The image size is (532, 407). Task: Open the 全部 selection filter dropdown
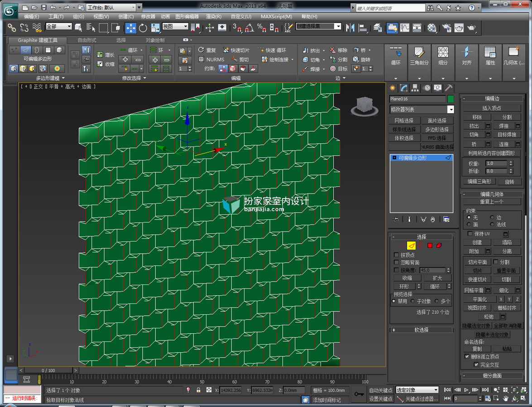(59, 26)
